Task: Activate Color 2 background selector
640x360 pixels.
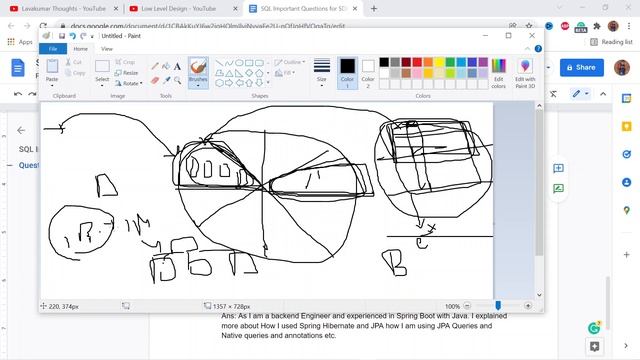Action: 368,73
